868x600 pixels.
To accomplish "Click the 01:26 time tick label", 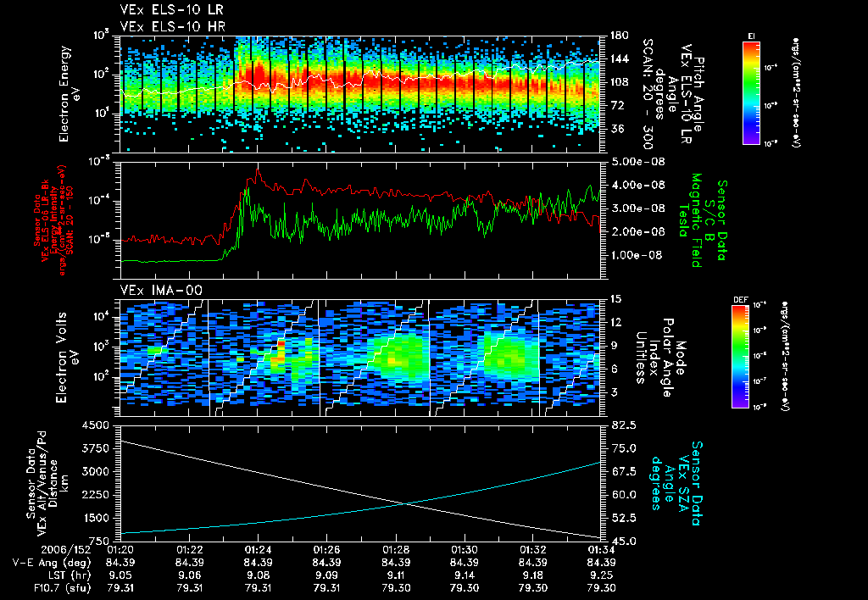I will pos(326,550).
